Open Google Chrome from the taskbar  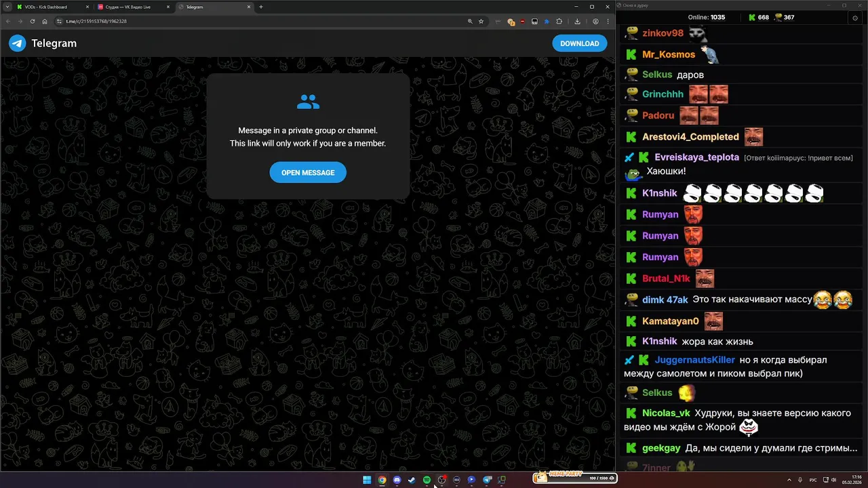[x=382, y=480]
